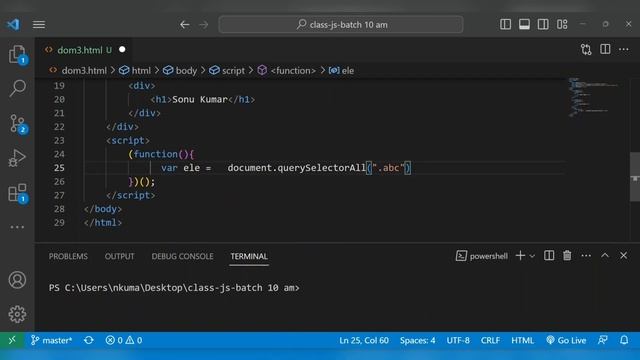Viewport: 640px width, 360px height.
Task: Split the editor to the right
Action: click(605, 49)
